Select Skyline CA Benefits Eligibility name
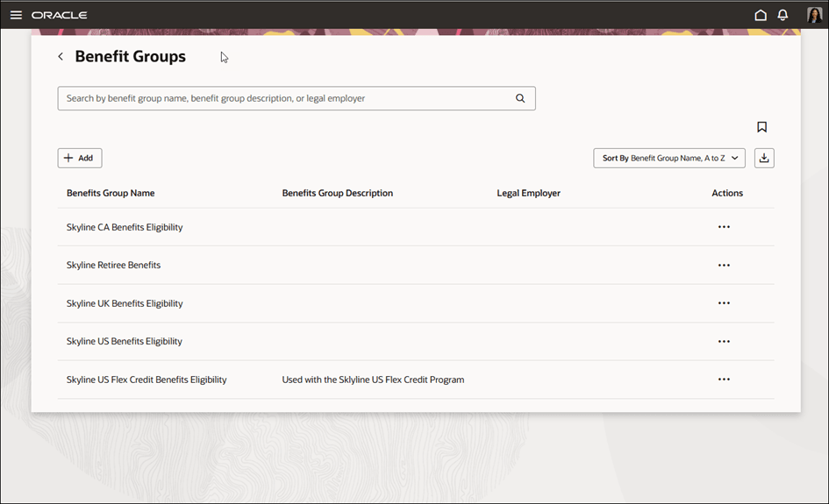829x504 pixels. pos(125,227)
